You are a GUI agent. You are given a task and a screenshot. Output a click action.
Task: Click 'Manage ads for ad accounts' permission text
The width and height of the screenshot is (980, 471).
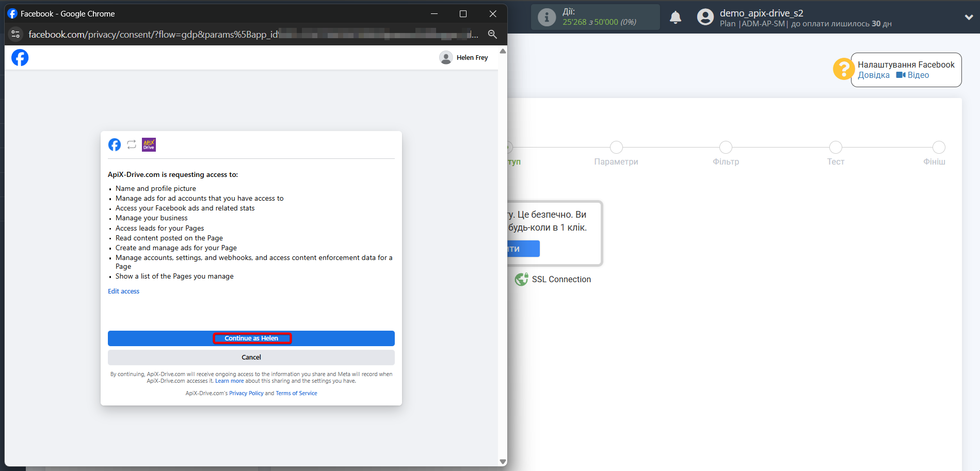coord(200,199)
